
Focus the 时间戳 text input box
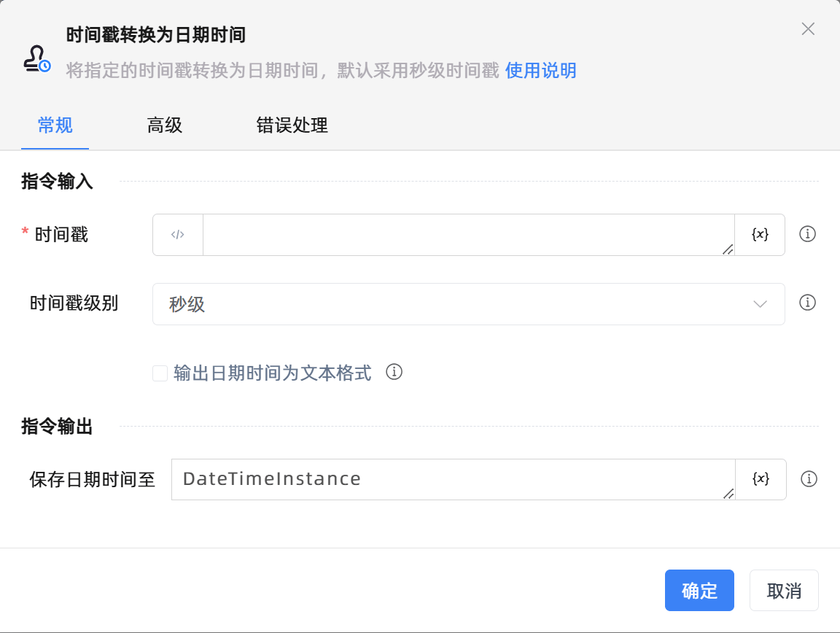(x=467, y=235)
